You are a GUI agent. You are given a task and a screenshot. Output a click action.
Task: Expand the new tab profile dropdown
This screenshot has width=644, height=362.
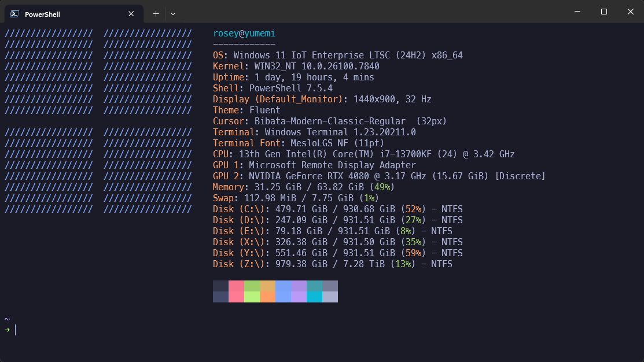point(173,14)
